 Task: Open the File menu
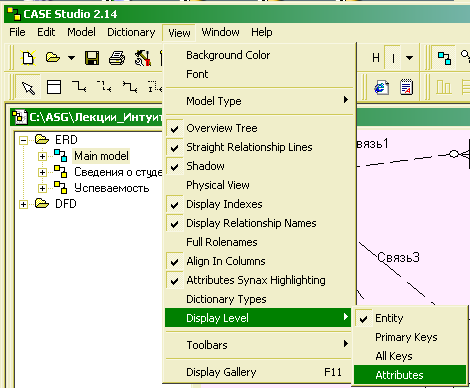(x=17, y=32)
